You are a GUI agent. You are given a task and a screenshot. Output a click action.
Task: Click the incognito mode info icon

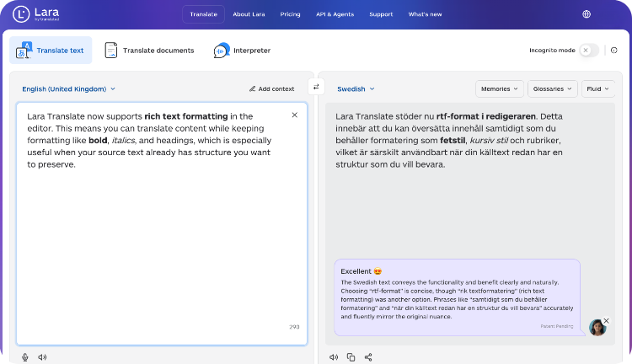click(x=613, y=51)
